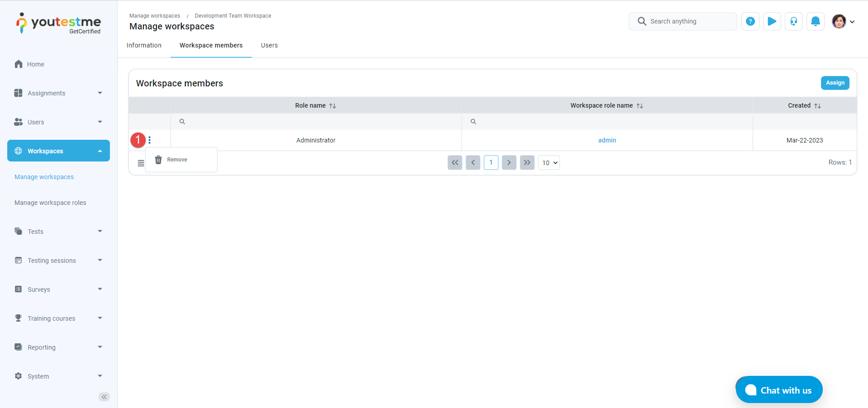The image size is (868, 408).
Task: Select Remove from the context menu
Action: point(177,160)
